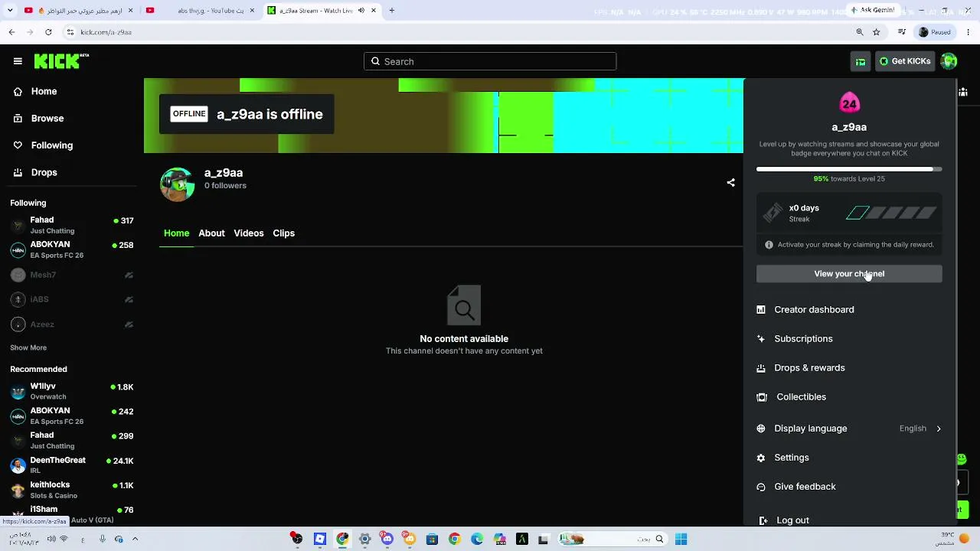Click Give feedback
Viewport: 980px width, 551px height.
pos(805,487)
